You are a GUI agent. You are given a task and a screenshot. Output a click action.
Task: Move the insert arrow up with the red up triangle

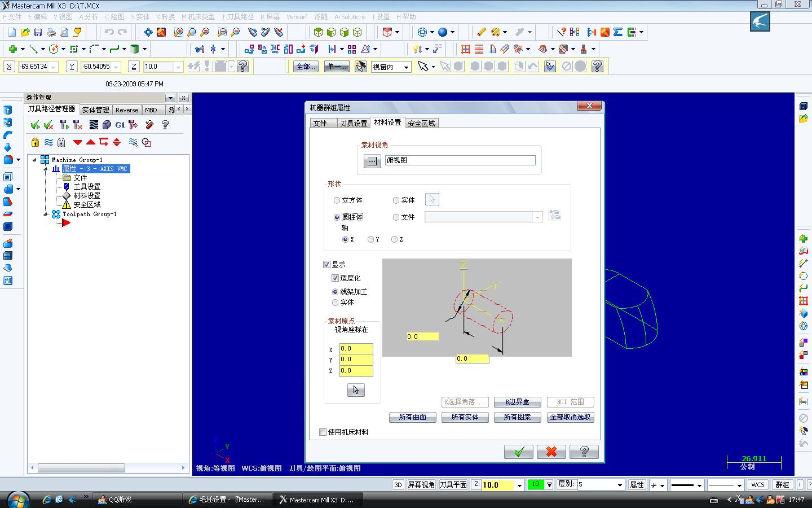pos(91,142)
